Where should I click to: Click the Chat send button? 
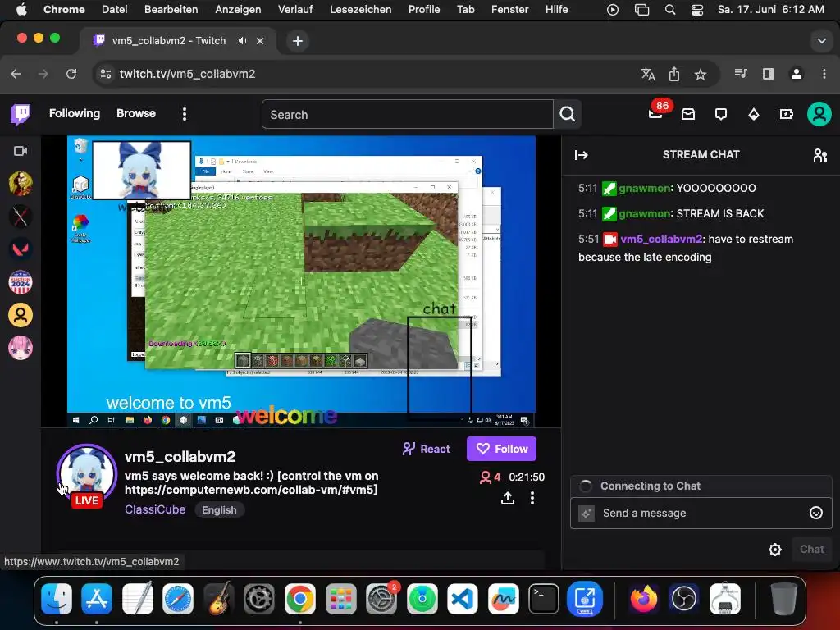pyautogui.click(x=811, y=549)
